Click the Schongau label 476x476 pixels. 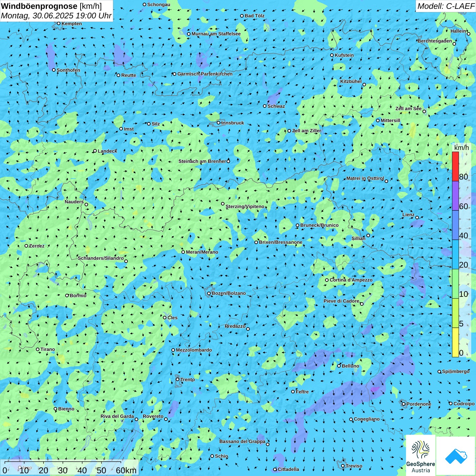tap(159, 4)
